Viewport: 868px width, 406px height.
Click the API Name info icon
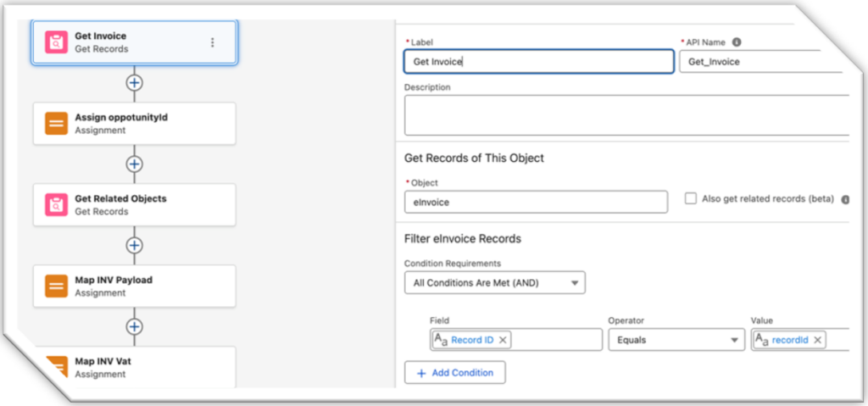(x=737, y=42)
